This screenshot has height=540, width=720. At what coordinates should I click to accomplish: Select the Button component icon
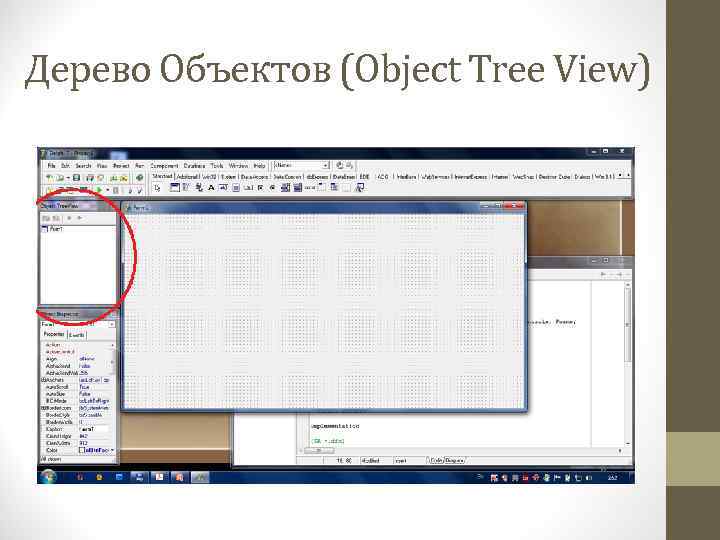pos(248,187)
